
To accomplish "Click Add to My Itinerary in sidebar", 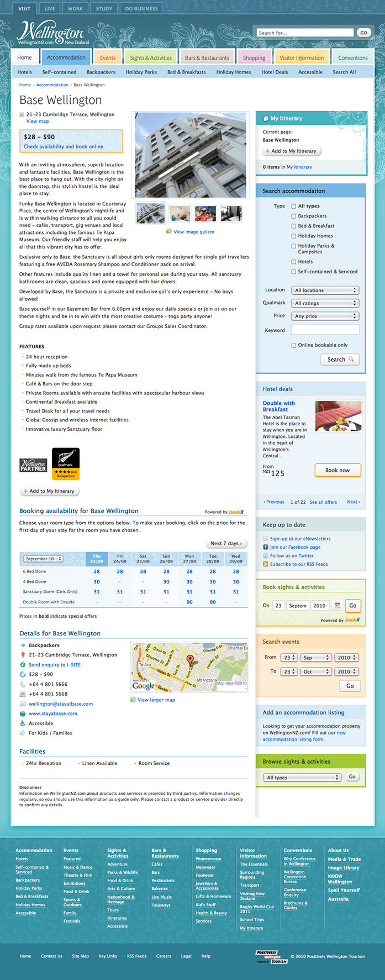I will (290, 151).
